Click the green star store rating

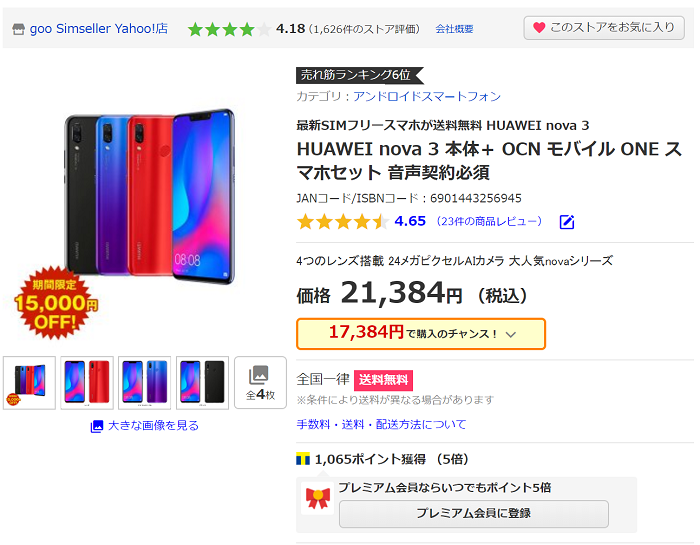coord(229,29)
